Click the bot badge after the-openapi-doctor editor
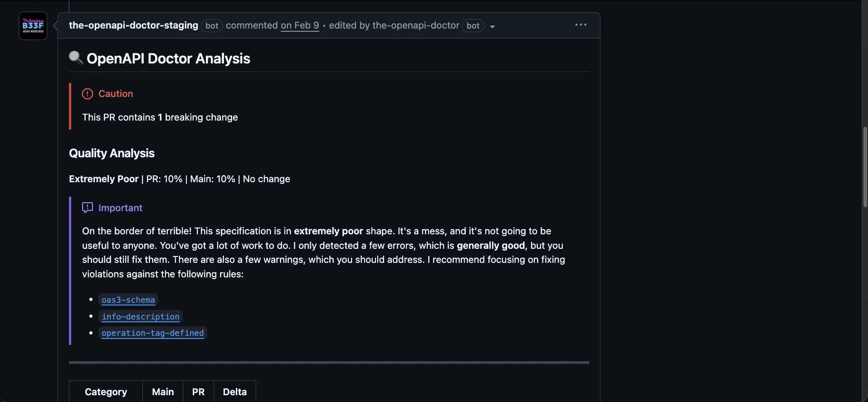868x402 pixels. point(473,26)
